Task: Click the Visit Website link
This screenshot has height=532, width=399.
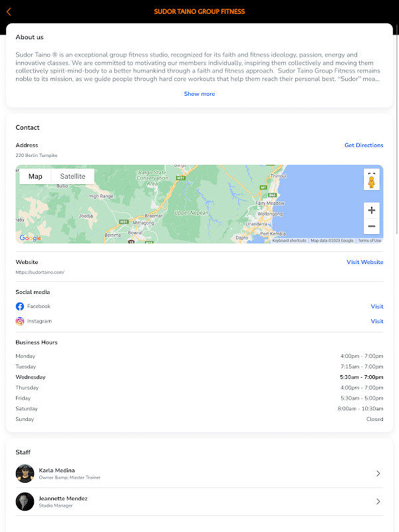Action: [365, 262]
